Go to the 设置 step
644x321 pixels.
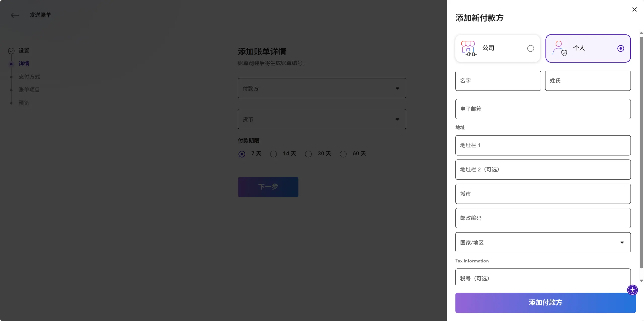pyautogui.click(x=24, y=51)
